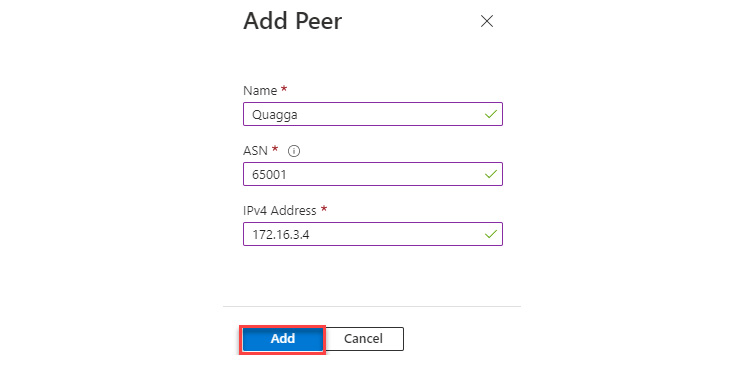Place cursor on the 172.16.3.4 value text
Image resolution: width=744 pixels, height=376 pixels.
coord(280,235)
